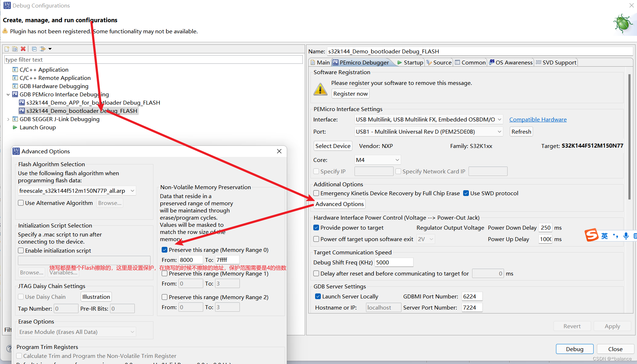Change the Core dropdown from M4
The width and height of the screenshot is (637, 364).
[396, 160]
